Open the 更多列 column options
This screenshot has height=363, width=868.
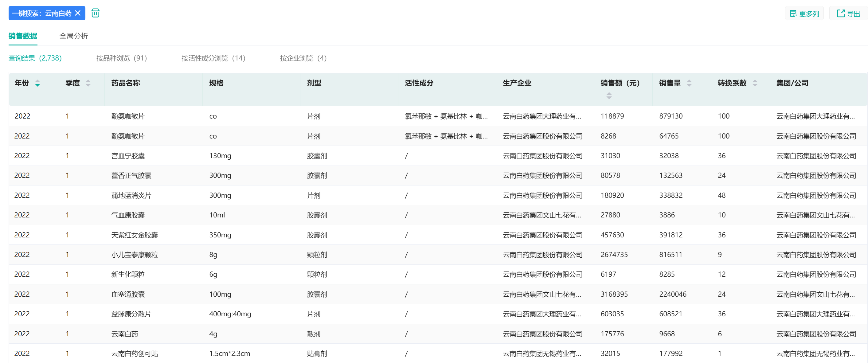[804, 14]
